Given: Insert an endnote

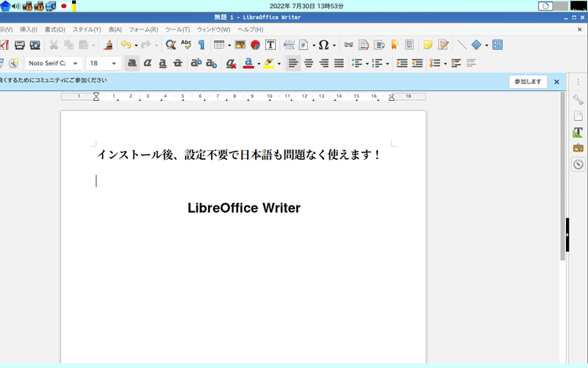Looking at the screenshot, I should tap(379, 45).
